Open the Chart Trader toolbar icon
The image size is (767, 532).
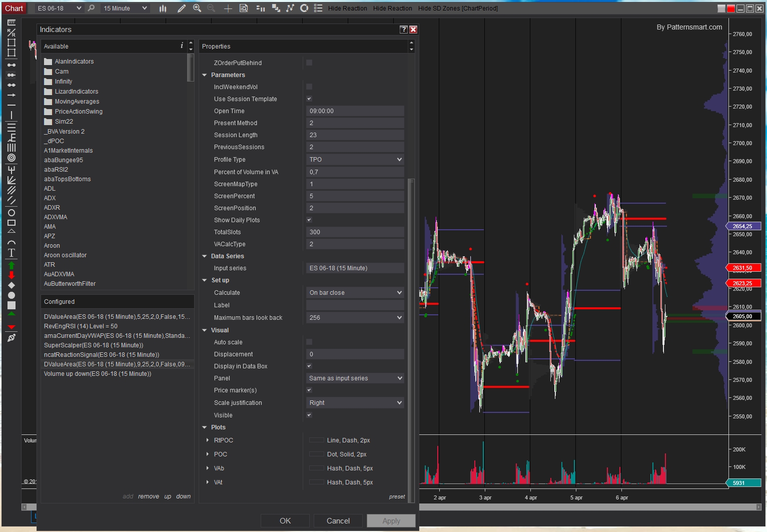(x=260, y=9)
